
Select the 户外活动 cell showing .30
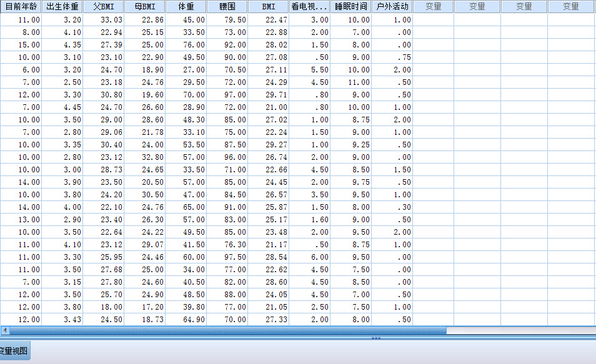(x=392, y=207)
